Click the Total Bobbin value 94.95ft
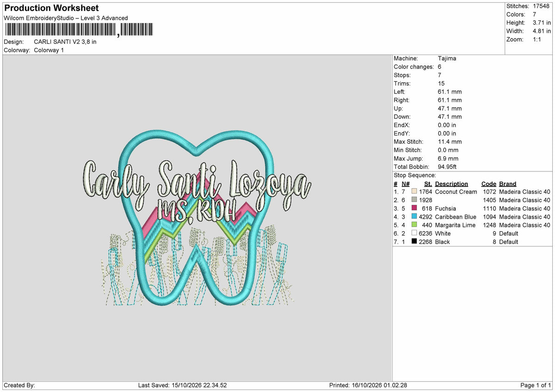 (x=447, y=166)
